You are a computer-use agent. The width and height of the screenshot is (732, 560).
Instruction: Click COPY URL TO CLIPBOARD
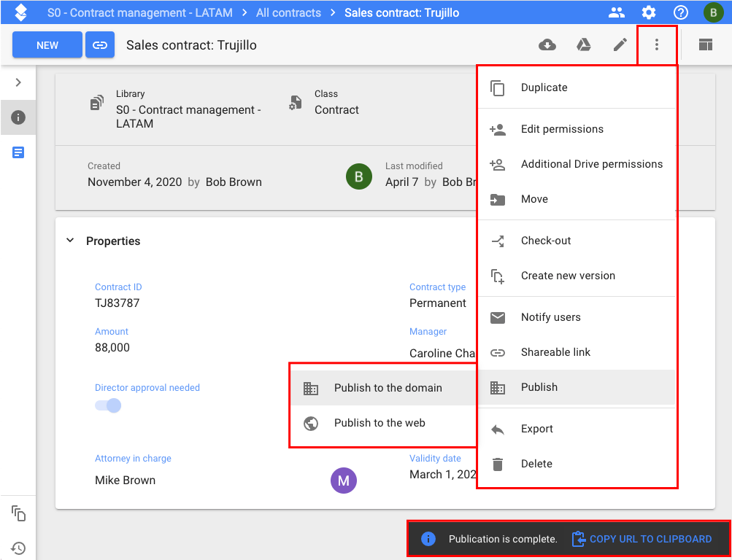(650, 539)
